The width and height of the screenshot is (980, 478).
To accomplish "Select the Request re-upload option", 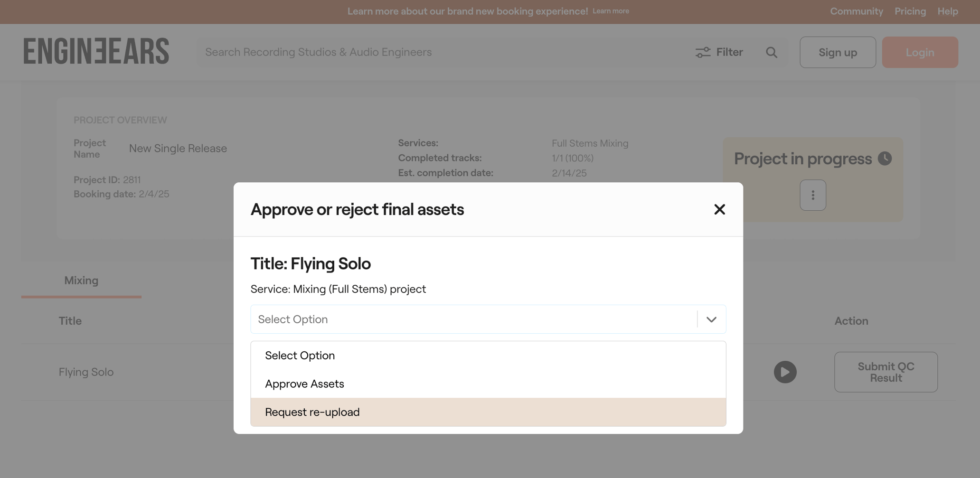I will click(x=312, y=412).
